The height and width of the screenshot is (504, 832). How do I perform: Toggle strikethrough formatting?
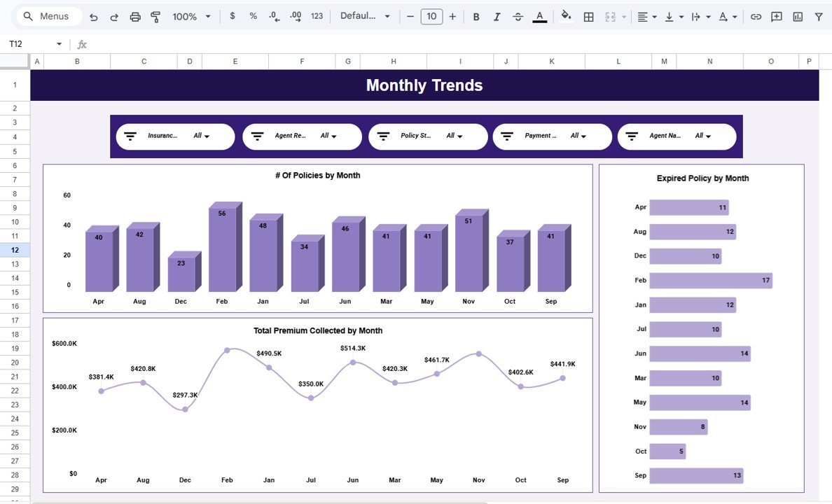tap(518, 15)
